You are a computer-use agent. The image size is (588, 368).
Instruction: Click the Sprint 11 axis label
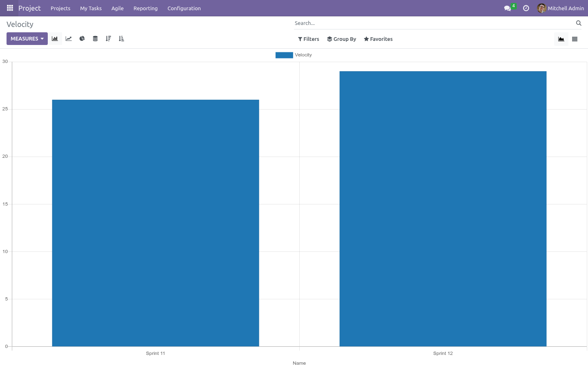point(156,353)
